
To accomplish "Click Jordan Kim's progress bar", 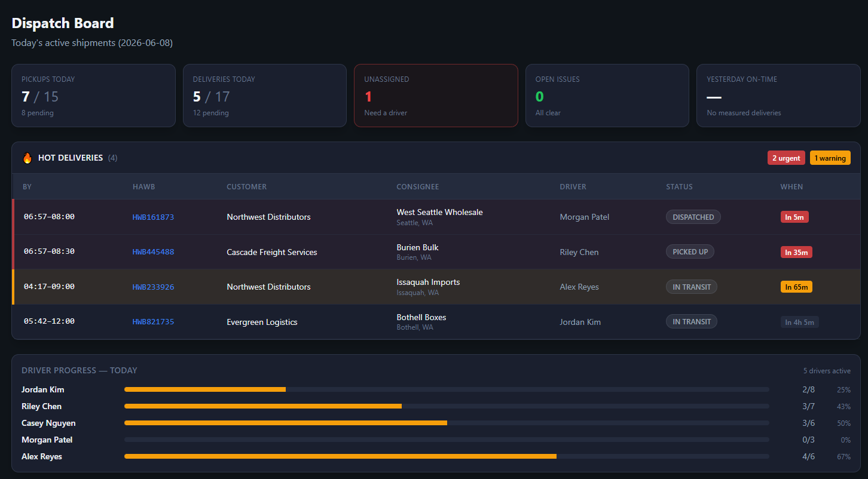I will 447,389.
